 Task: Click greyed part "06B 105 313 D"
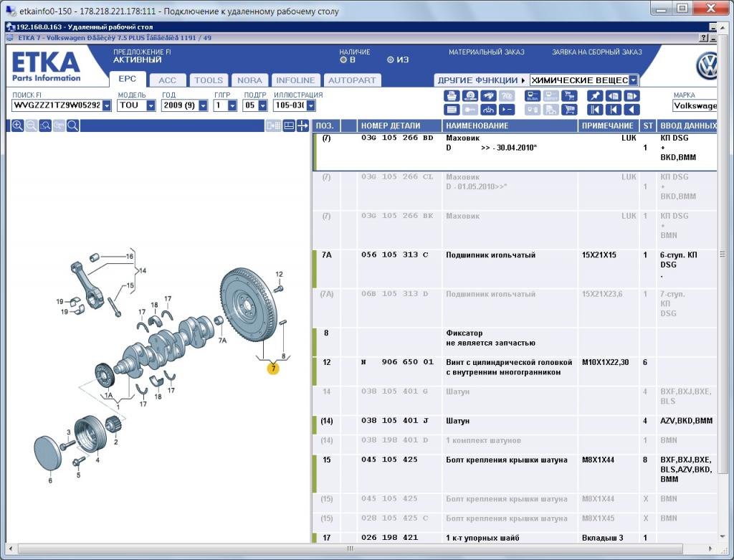tap(395, 294)
